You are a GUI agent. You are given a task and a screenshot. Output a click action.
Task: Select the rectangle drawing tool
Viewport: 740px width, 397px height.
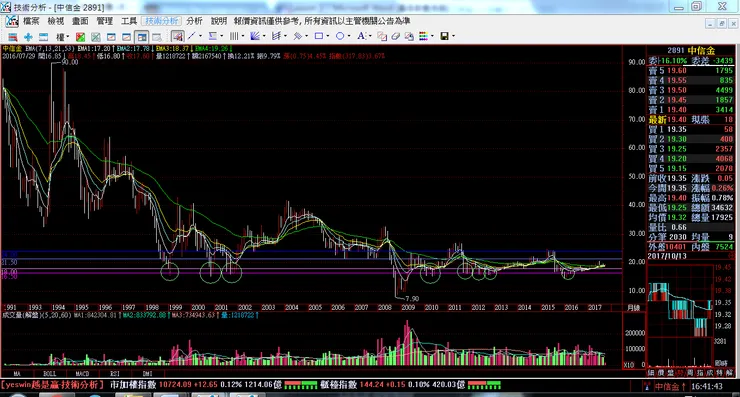319,36
